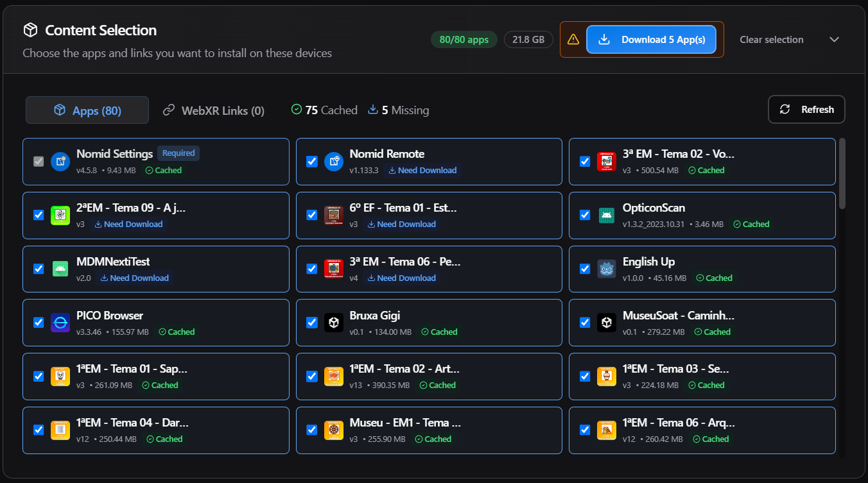
Task: Click the Refresh button
Action: (806, 110)
